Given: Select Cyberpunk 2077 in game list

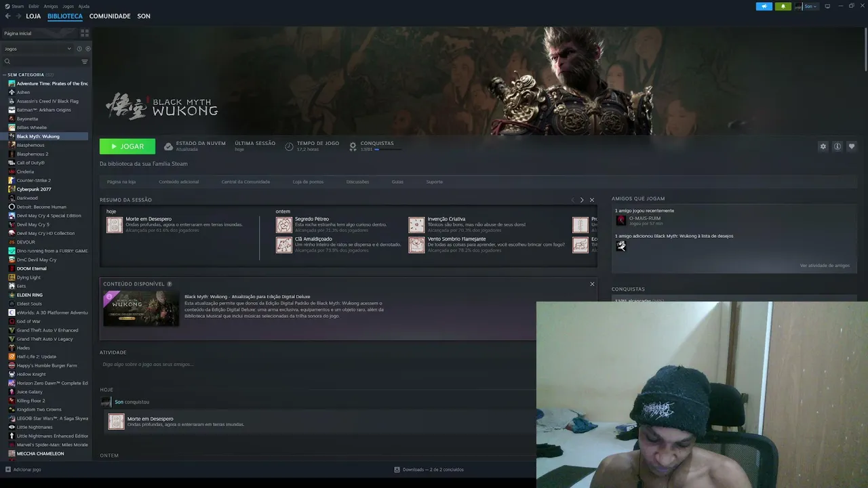Looking at the screenshot, I should 34,189.
